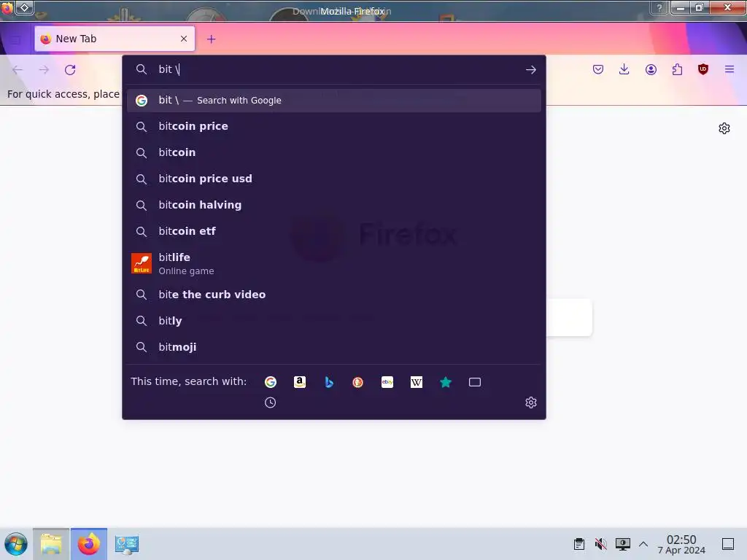Open the Windows Start menu orb
Viewport: 747px width, 560px height.
pos(16,544)
